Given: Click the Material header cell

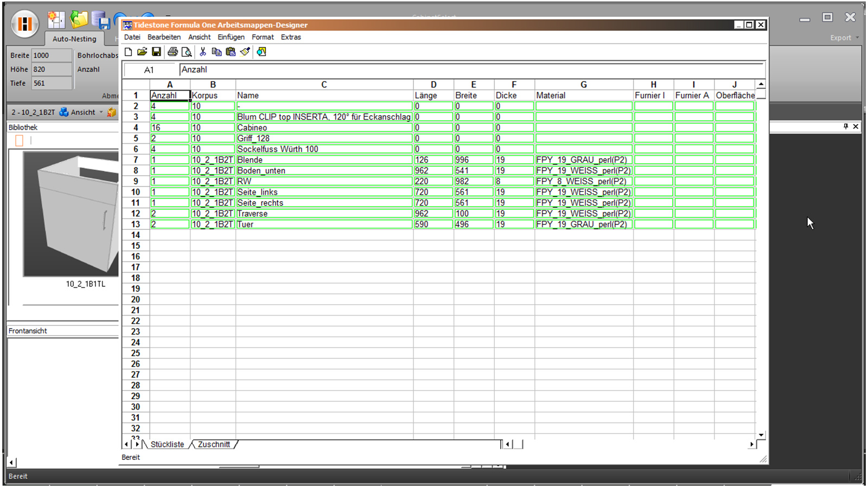Looking at the screenshot, I should pyautogui.click(x=584, y=95).
